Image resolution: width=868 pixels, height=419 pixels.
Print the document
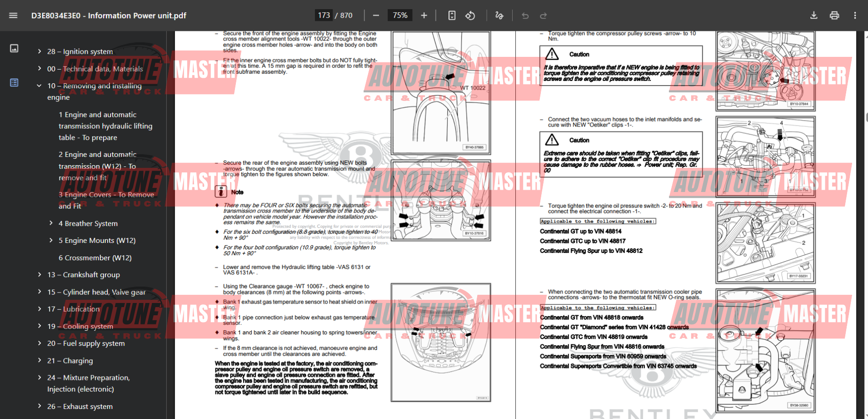(x=834, y=15)
